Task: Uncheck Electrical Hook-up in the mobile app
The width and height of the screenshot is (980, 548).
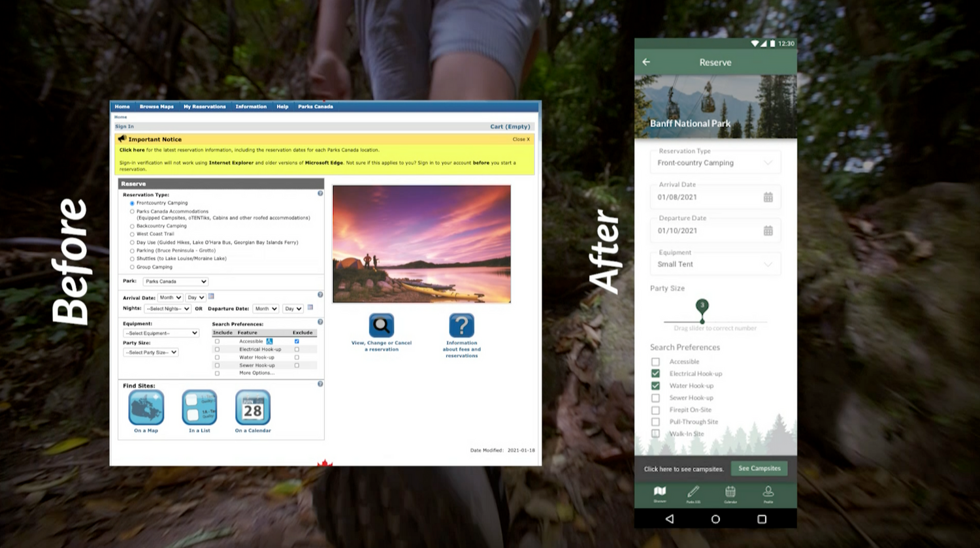Action: pos(655,374)
